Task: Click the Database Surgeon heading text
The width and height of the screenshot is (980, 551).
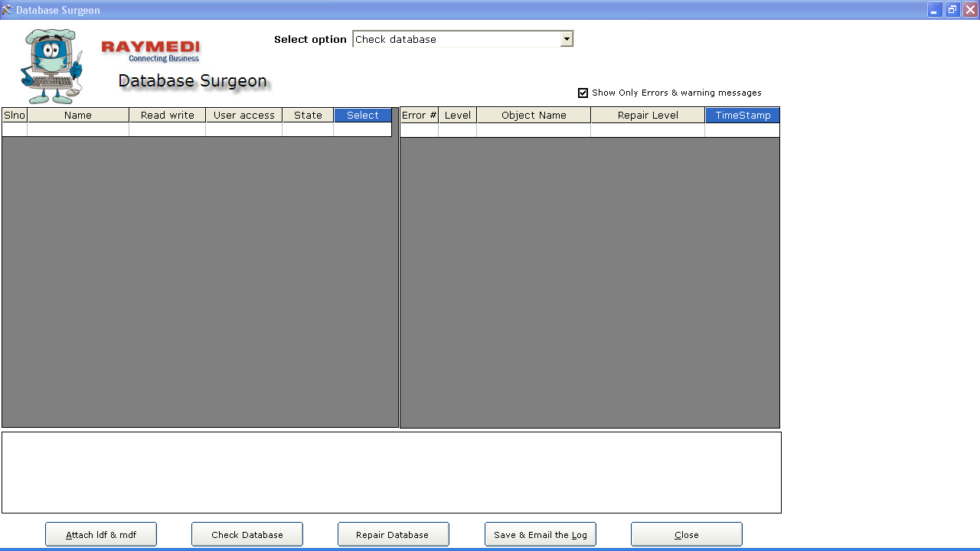Action: (x=193, y=81)
